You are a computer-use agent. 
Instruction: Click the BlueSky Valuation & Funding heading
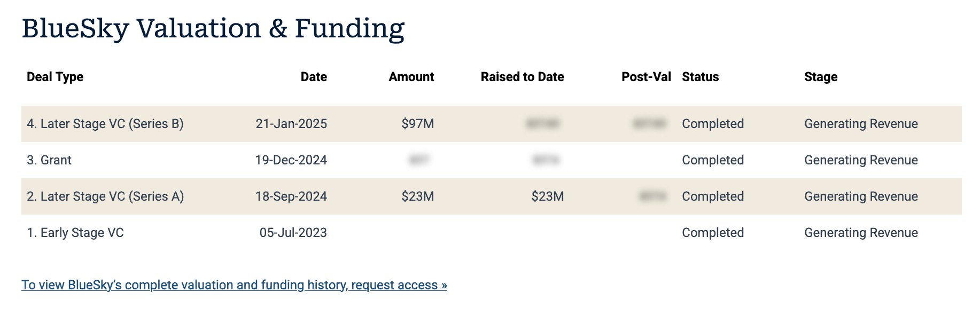[x=213, y=28]
